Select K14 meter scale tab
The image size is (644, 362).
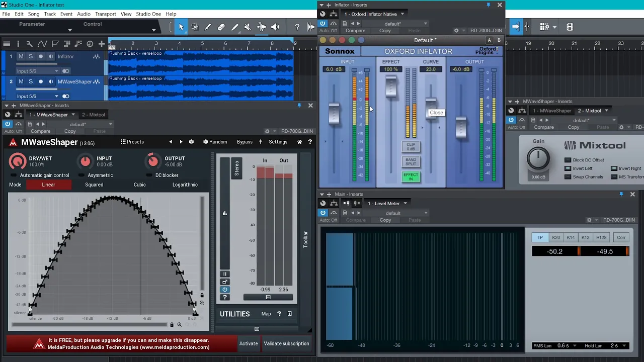571,237
